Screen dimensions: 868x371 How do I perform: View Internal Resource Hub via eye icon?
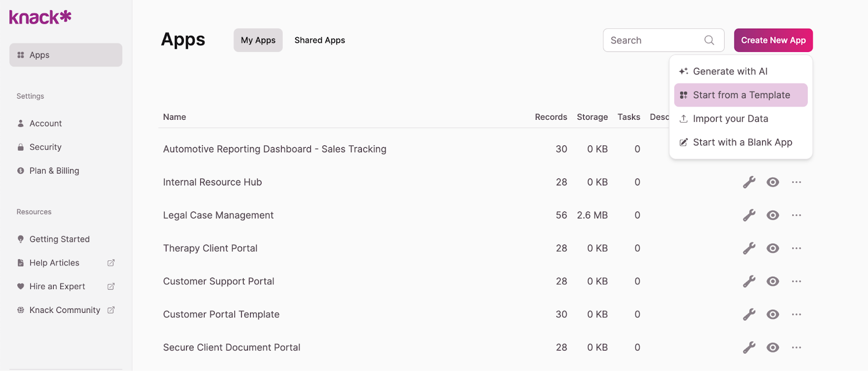(x=773, y=182)
